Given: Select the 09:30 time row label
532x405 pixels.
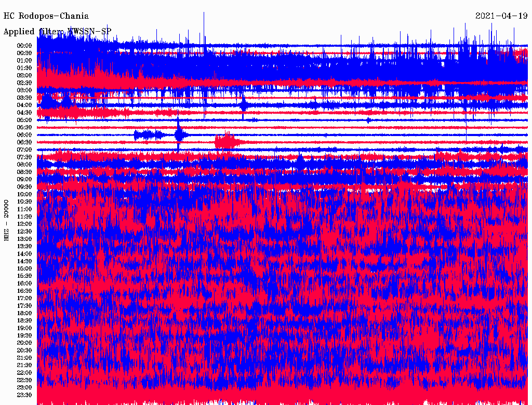Looking at the screenshot, I should 24,187.
